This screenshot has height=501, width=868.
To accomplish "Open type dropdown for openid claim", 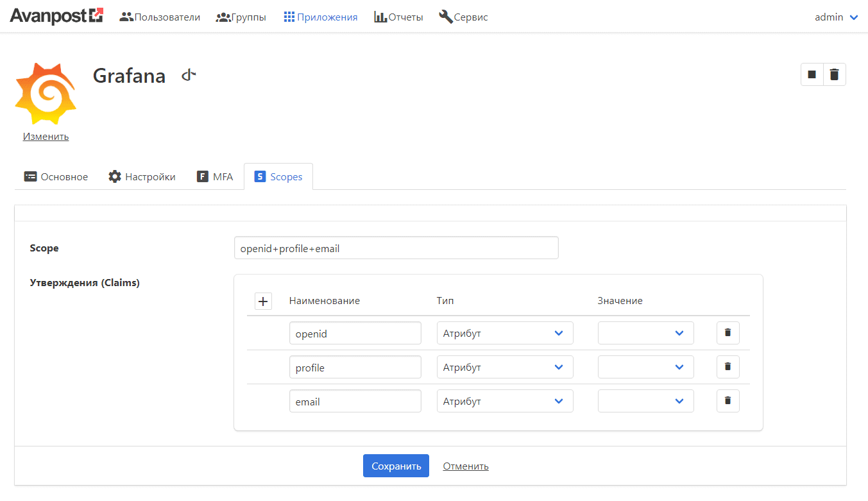I will [x=504, y=334].
